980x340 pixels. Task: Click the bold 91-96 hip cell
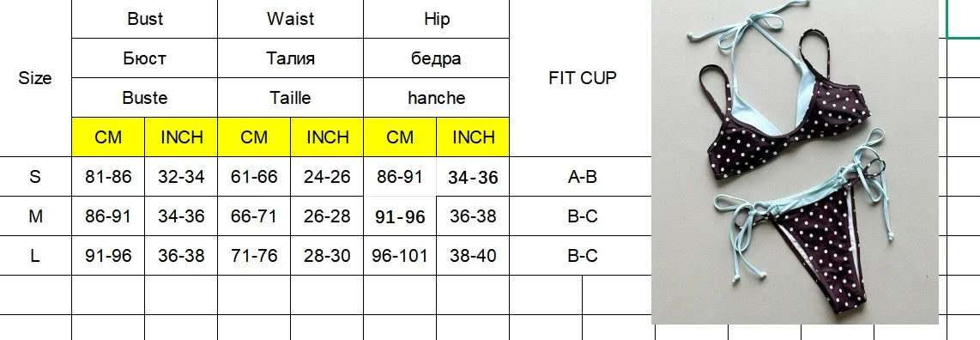pos(399,216)
